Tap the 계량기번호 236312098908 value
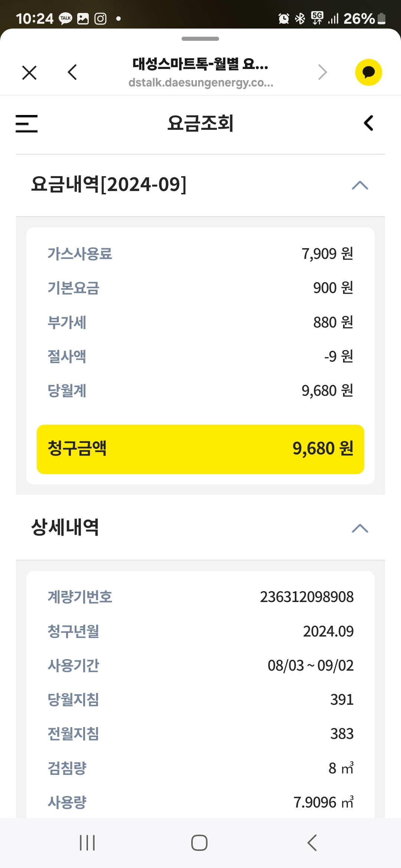The image size is (401, 868). 307,597
